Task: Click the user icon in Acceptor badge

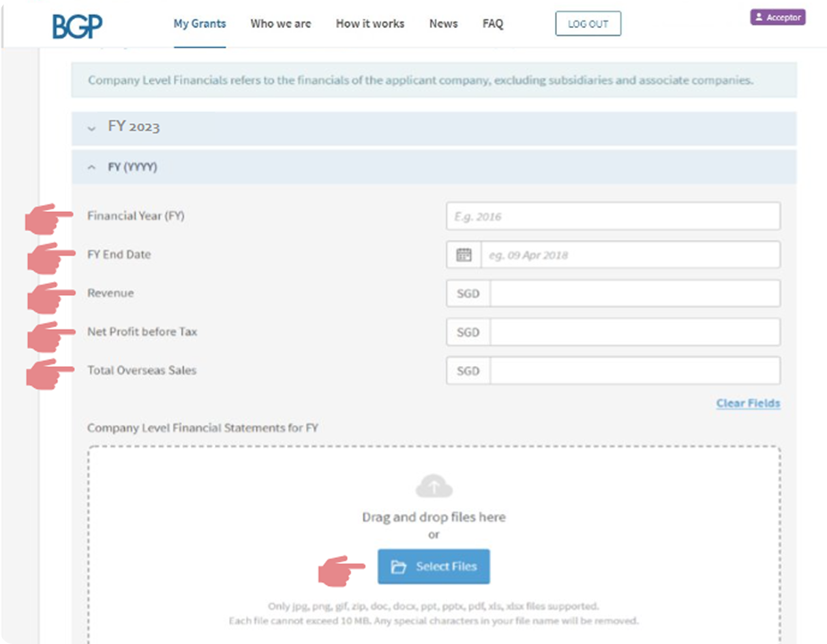Action: [x=759, y=18]
